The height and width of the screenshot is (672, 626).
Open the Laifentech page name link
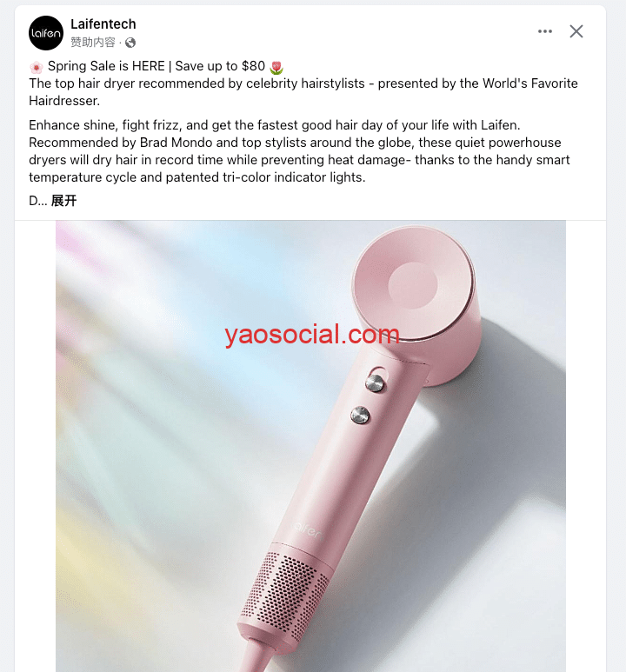coord(103,24)
